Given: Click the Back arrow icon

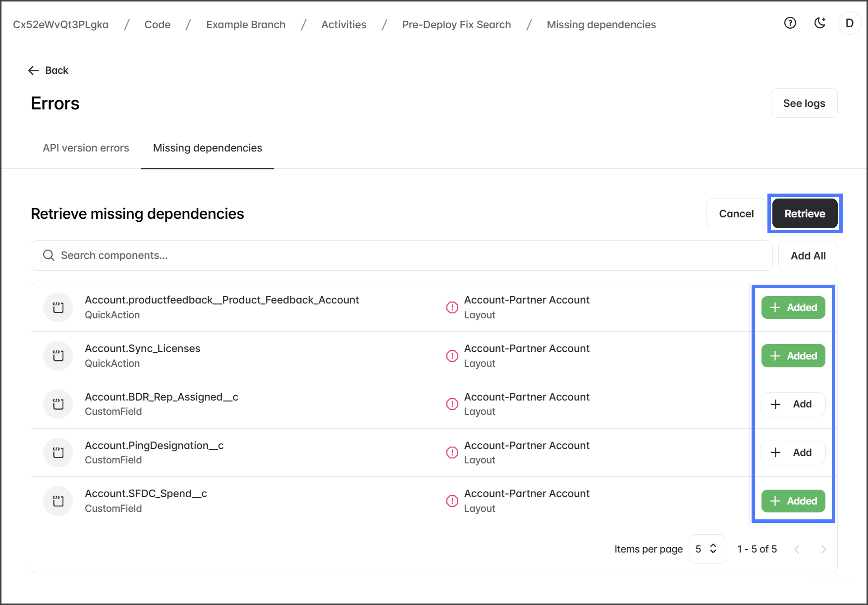Looking at the screenshot, I should [34, 71].
